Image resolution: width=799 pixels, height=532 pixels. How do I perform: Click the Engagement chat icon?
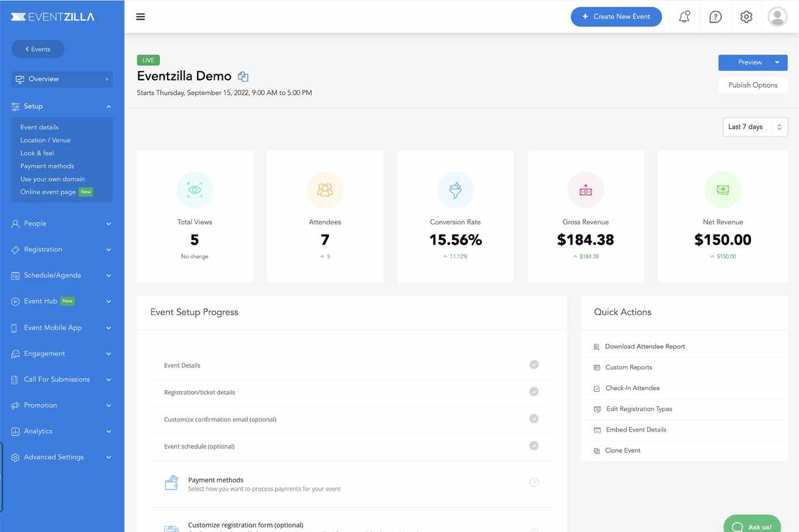[15, 354]
